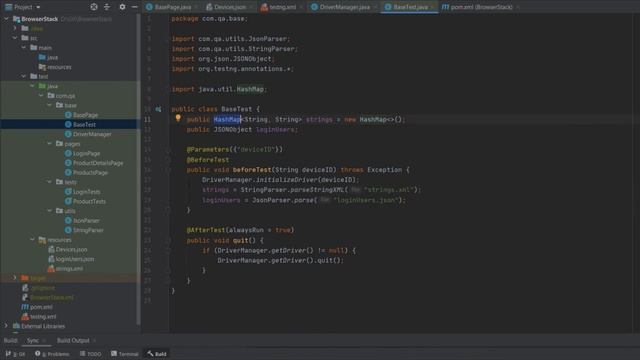Click the class gutter icon at line 10
This screenshot has width=640, height=360.
click(158, 109)
